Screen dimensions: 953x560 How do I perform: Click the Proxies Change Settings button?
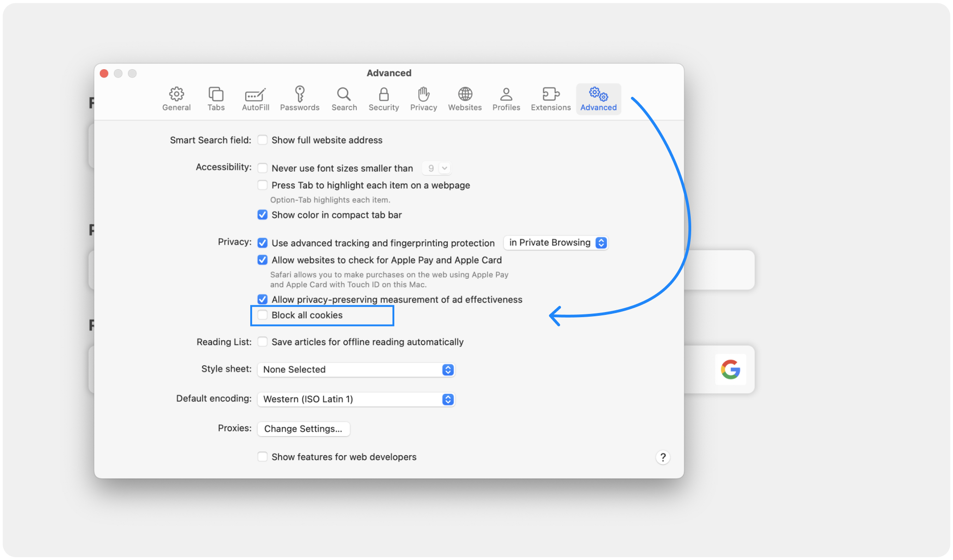point(303,429)
